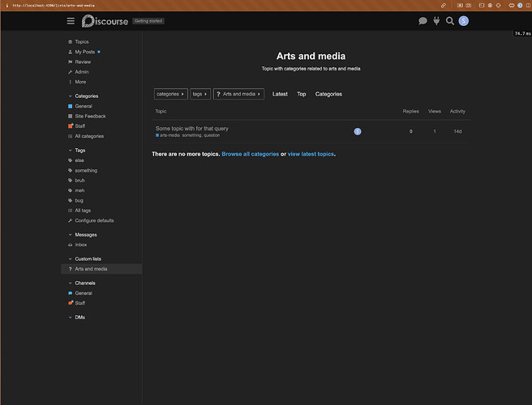Open Configure defaults in sidebar
The width and height of the screenshot is (532, 405).
point(94,220)
